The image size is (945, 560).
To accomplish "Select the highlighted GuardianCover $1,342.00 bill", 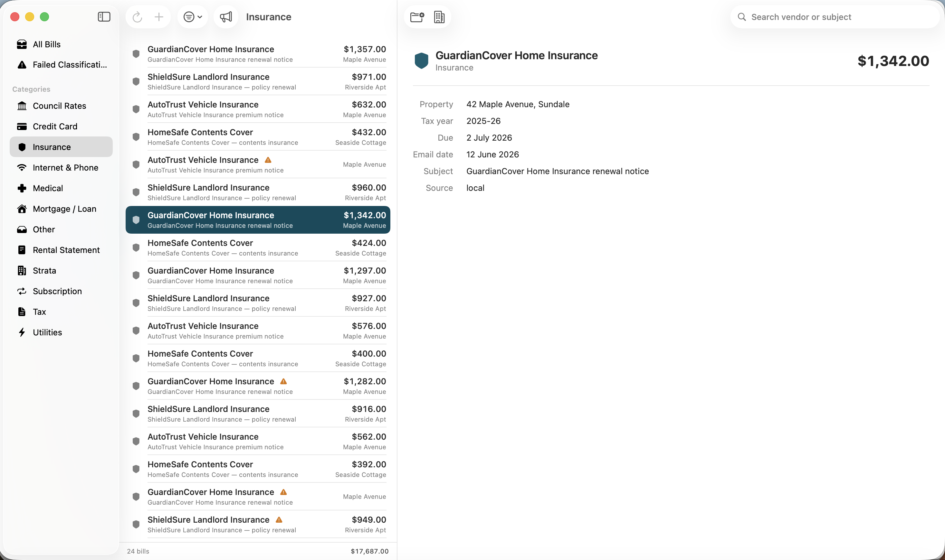I will (x=258, y=220).
